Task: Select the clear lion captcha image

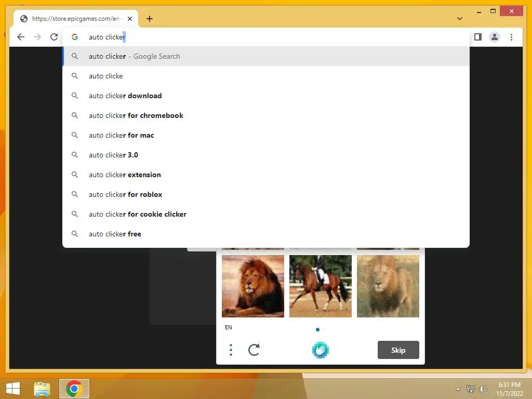Action: point(253,286)
